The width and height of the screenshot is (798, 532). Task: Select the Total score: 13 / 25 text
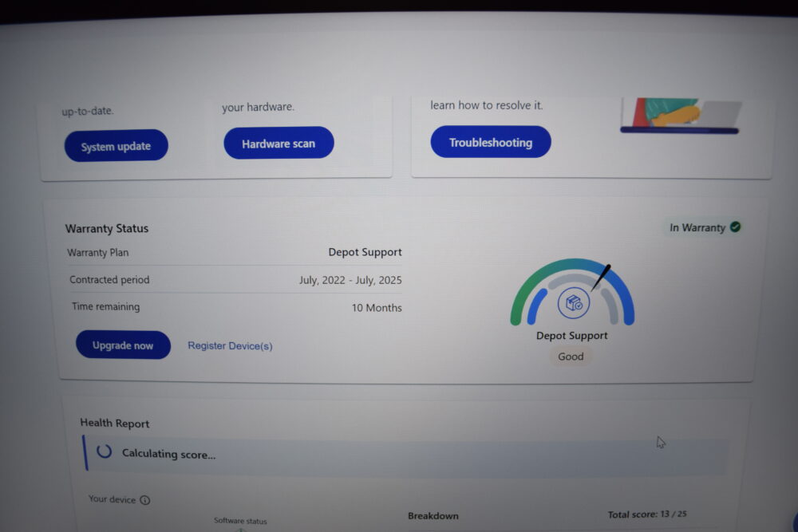pyautogui.click(x=647, y=514)
